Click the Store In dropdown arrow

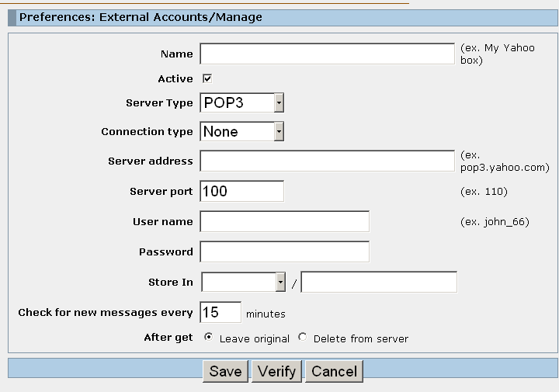(x=280, y=282)
